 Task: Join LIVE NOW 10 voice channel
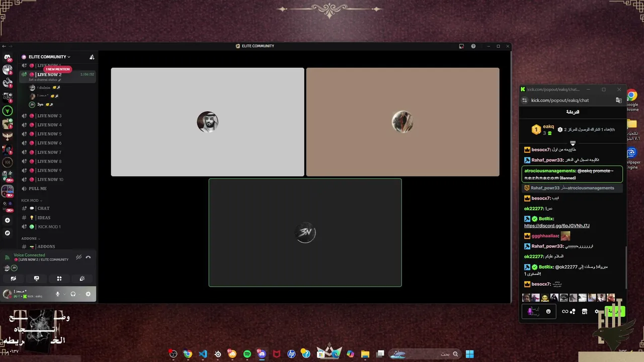pos(57,179)
